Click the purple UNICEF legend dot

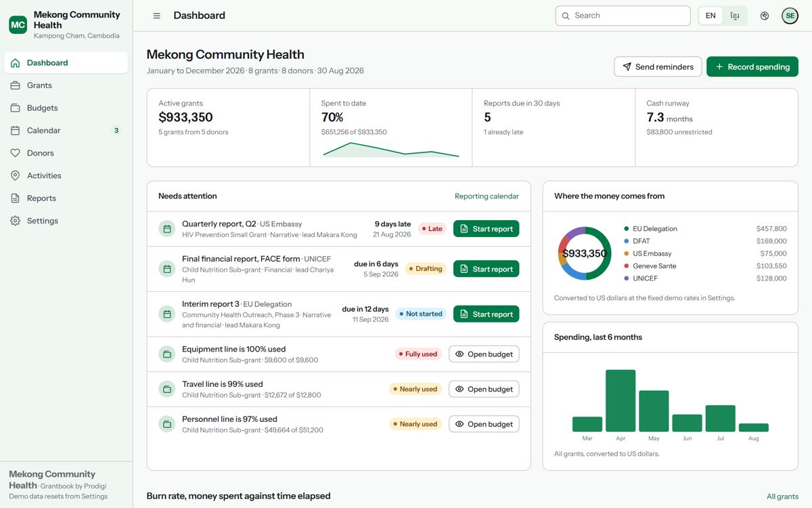coord(627,278)
